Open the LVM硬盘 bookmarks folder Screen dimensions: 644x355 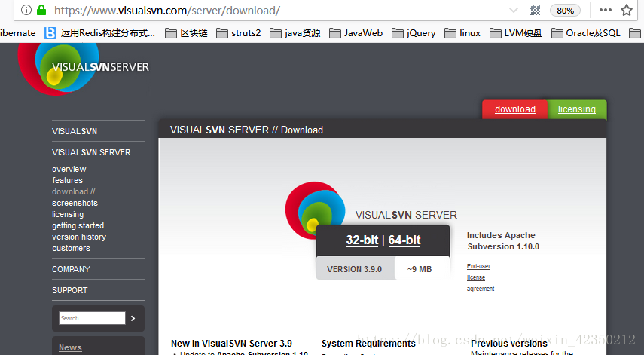click(x=516, y=33)
